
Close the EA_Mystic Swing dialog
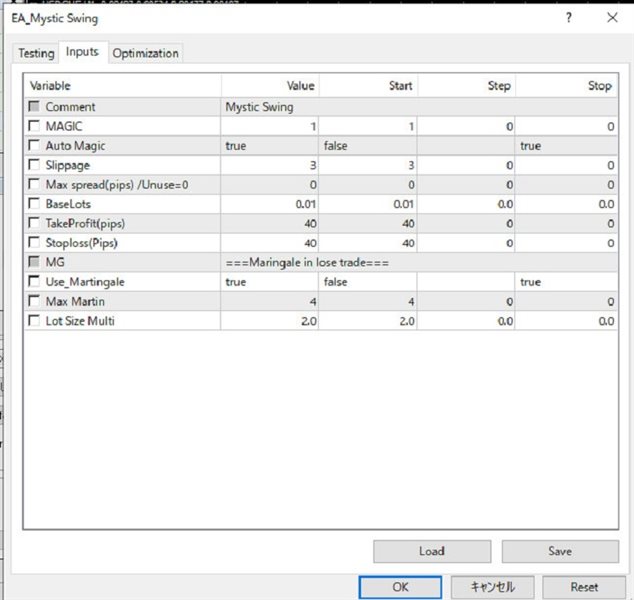(x=612, y=17)
